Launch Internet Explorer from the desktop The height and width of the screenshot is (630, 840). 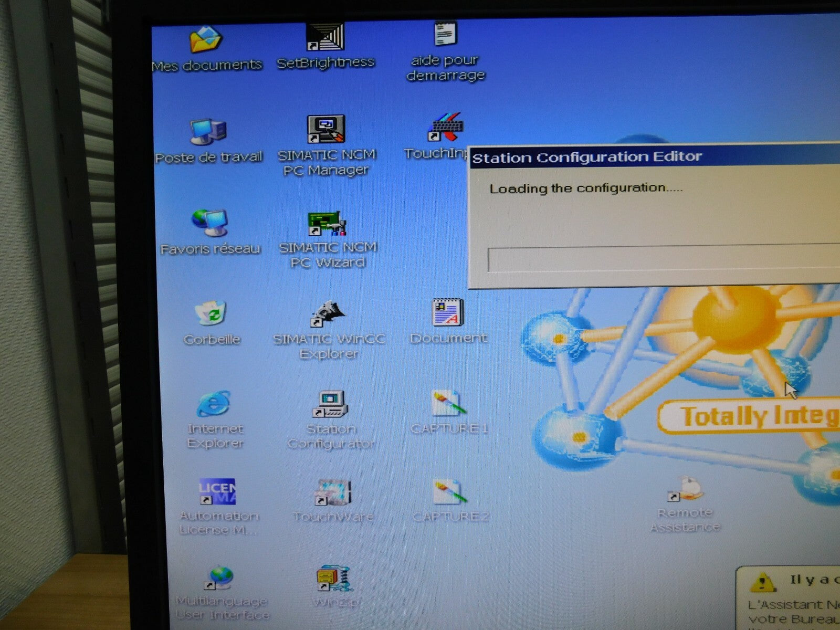click(214, 404)
